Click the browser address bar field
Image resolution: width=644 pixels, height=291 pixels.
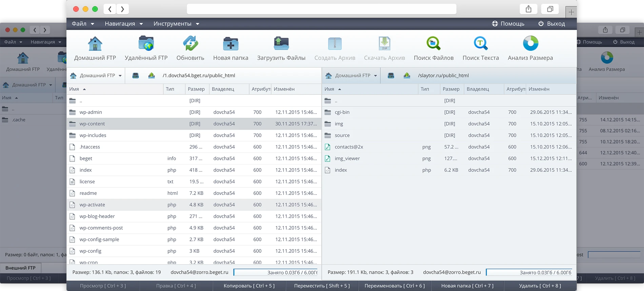click(x=321, y=9)
